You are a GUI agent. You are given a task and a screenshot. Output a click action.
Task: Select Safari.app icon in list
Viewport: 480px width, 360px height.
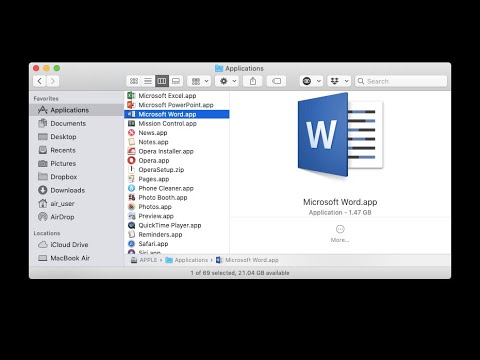131,244
